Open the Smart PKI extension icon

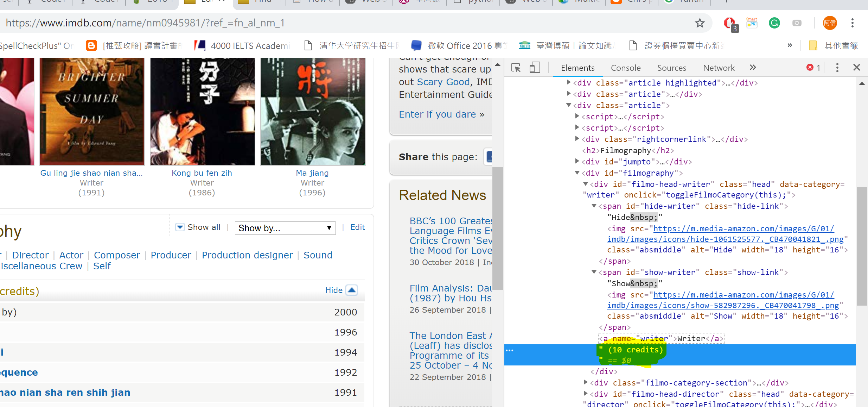[752, 23]
